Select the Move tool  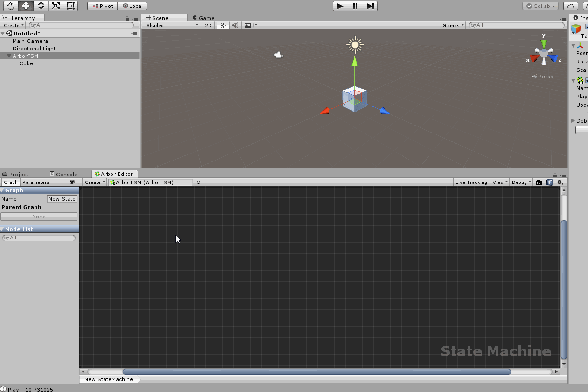(26, 6)
